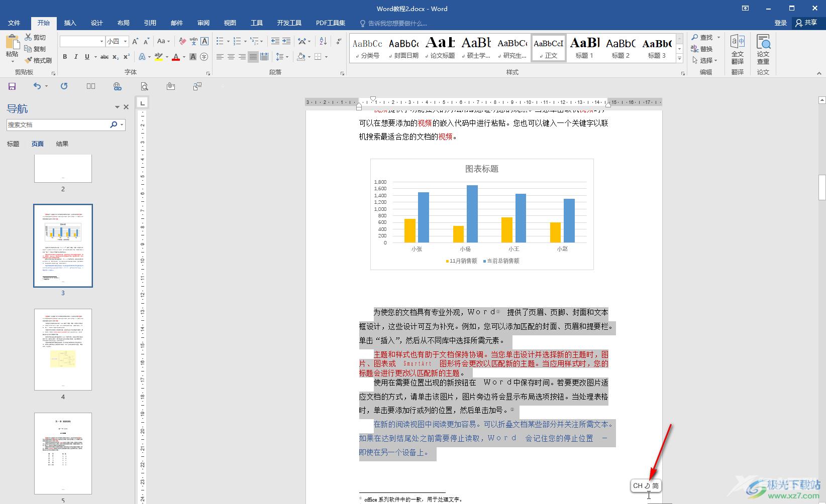Open the highlight color dropdown arrow

click(167, 57)
